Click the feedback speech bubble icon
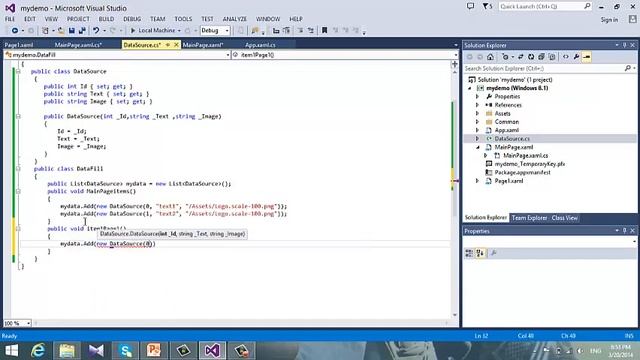Image resolution: width=640 pixels, height=360 pixels. click(x=471, y=7)
